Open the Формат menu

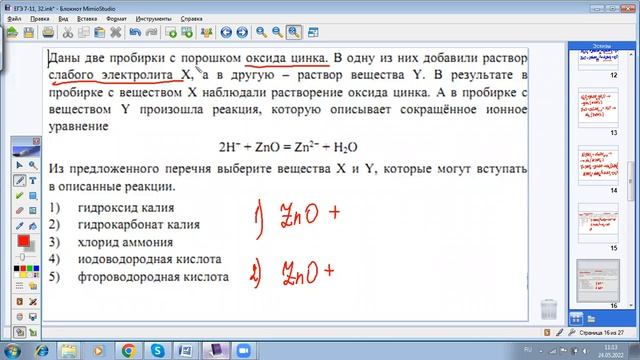tap(116, 19)
